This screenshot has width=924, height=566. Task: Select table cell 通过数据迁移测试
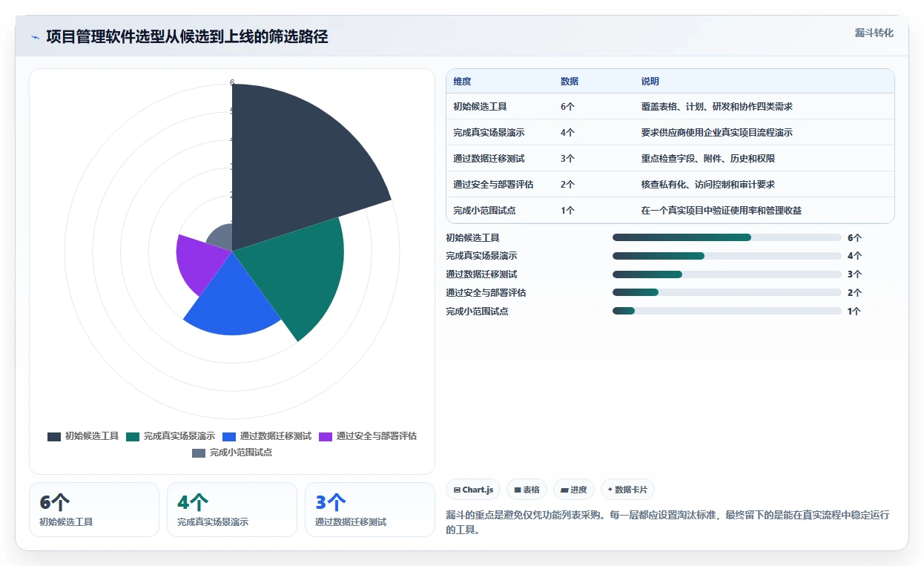tap(489, 159)
